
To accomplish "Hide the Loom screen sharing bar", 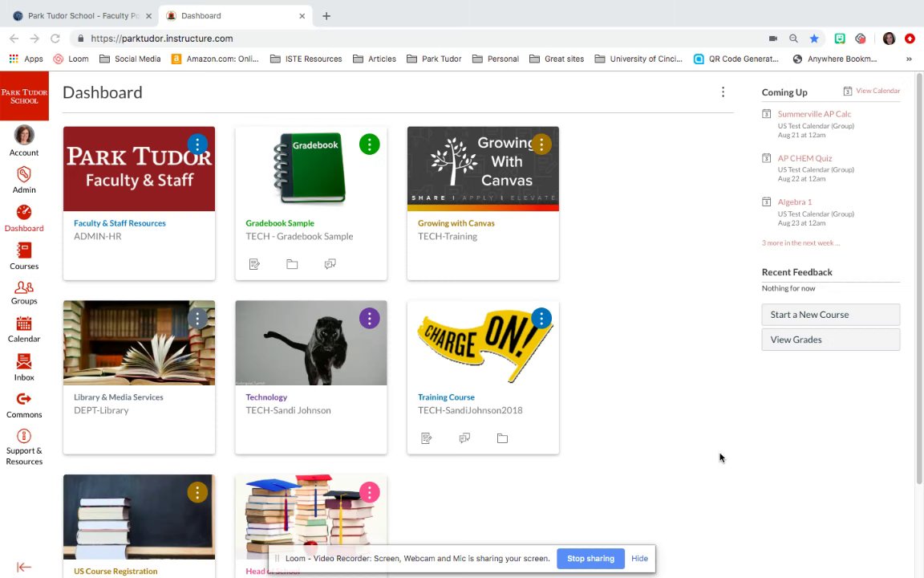I will click(639, 559).
